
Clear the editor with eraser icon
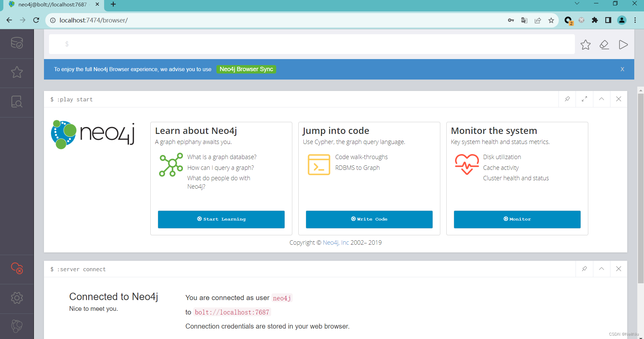coord(604,45)
